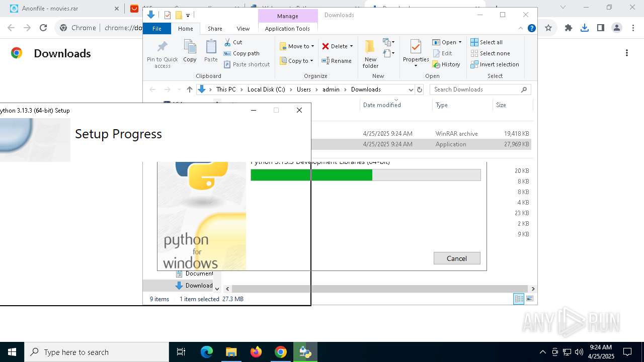This screenshot has width=644, height=362.
Task: Open file History in ribbon
Action: 446,64
